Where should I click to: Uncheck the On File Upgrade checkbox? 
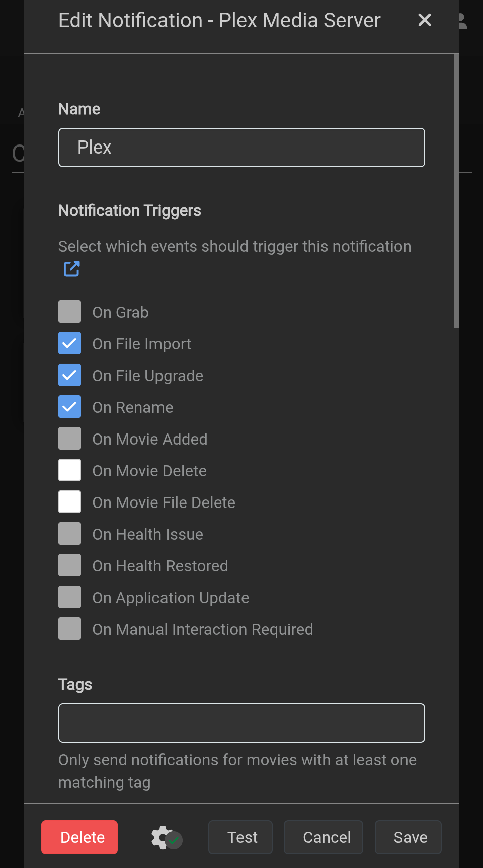coord(69,375)
